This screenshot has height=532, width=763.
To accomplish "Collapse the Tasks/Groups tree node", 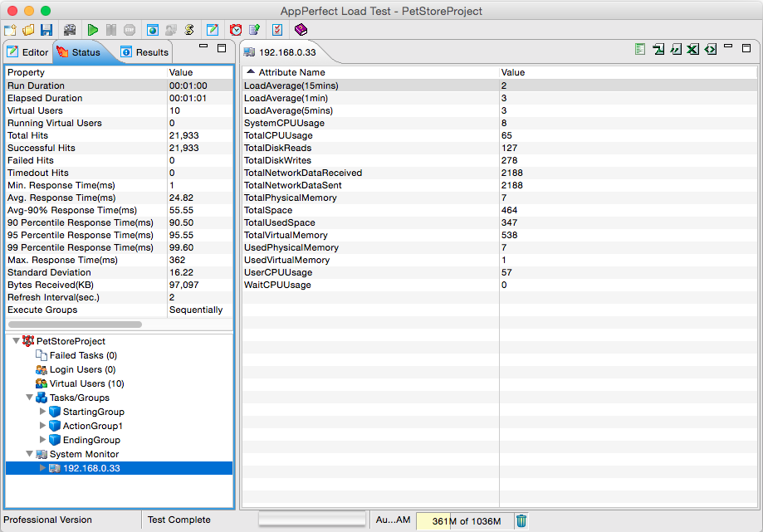I will [x=29, y=398].
